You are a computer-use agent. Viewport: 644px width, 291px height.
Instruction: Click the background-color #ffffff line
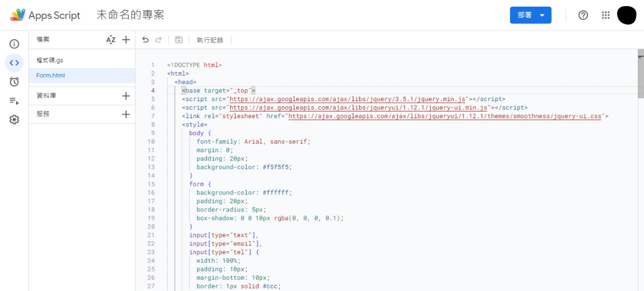[x=244, y=192]
